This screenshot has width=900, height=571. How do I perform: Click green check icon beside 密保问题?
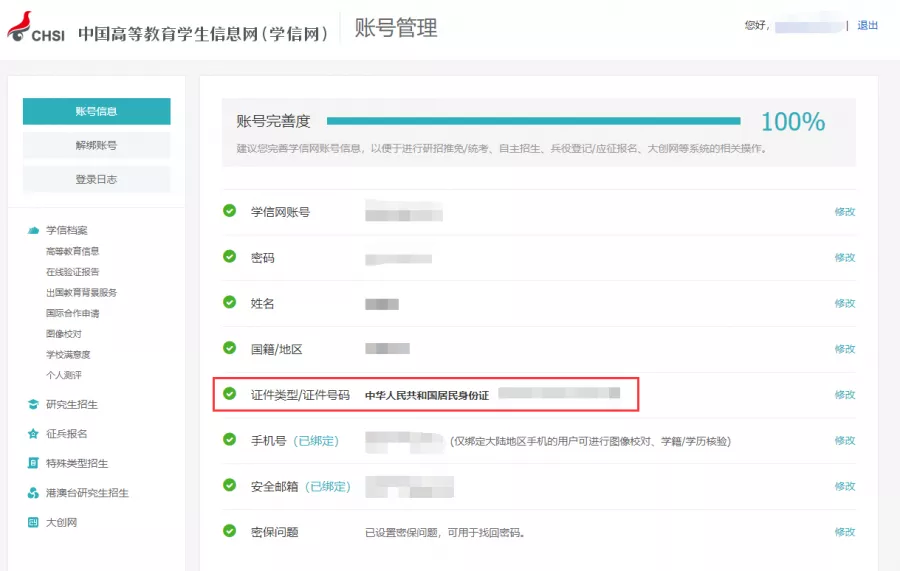tap(230, 531)
